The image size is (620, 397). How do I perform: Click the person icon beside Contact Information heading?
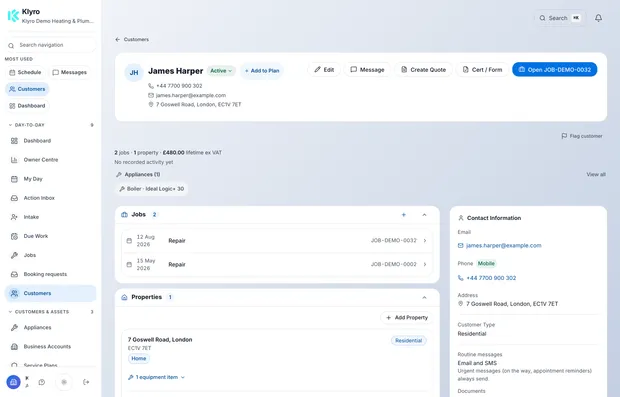(461, 218)
